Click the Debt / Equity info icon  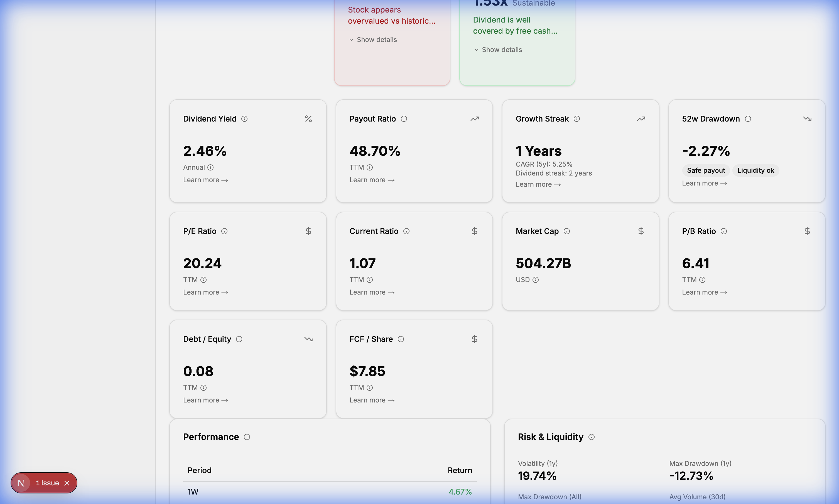click(x=239, y=339)
